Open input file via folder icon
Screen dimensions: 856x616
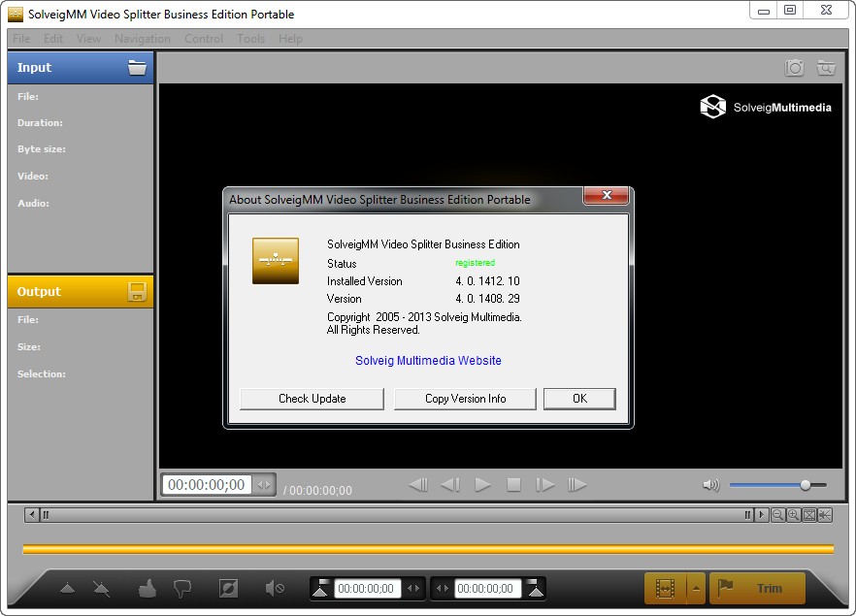tap(137, 68)
